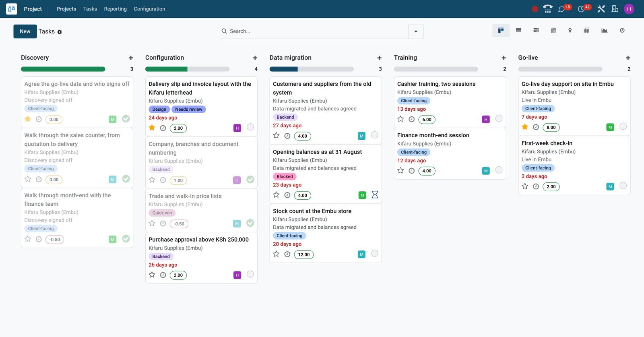Open quick-add in Data migration column
The width and height of the screenshot is (644, 337).
tap(379, 58)
